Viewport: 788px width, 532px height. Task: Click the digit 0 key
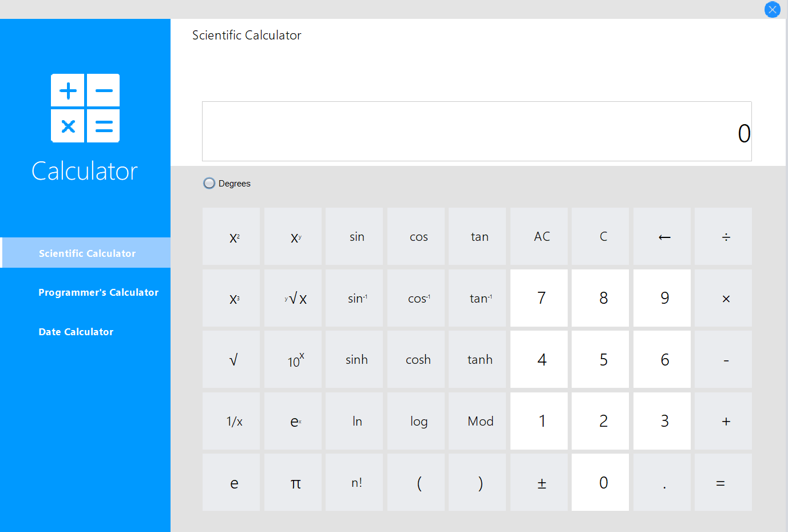pyautogui.click(x=600, y=482)
